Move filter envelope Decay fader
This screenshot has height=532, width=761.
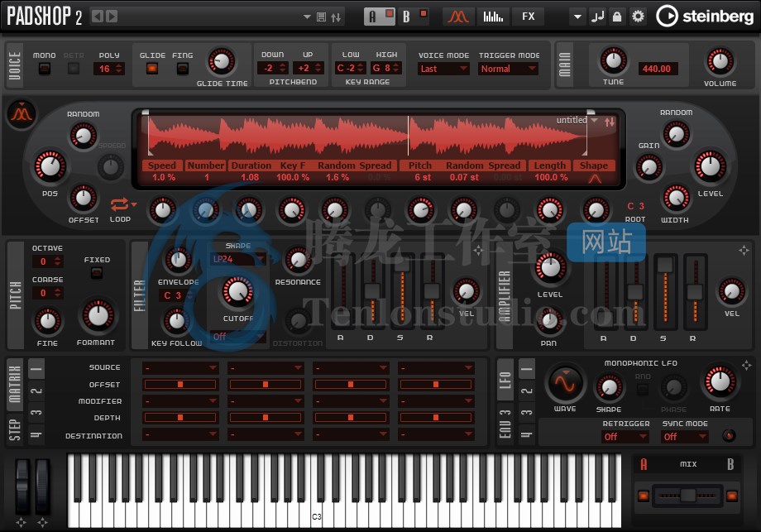point(371,292)
